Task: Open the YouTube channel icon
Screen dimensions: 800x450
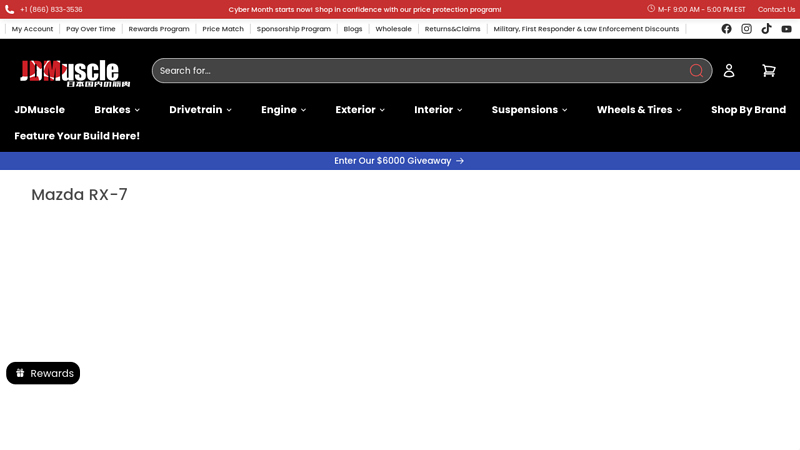Action: 786,29
